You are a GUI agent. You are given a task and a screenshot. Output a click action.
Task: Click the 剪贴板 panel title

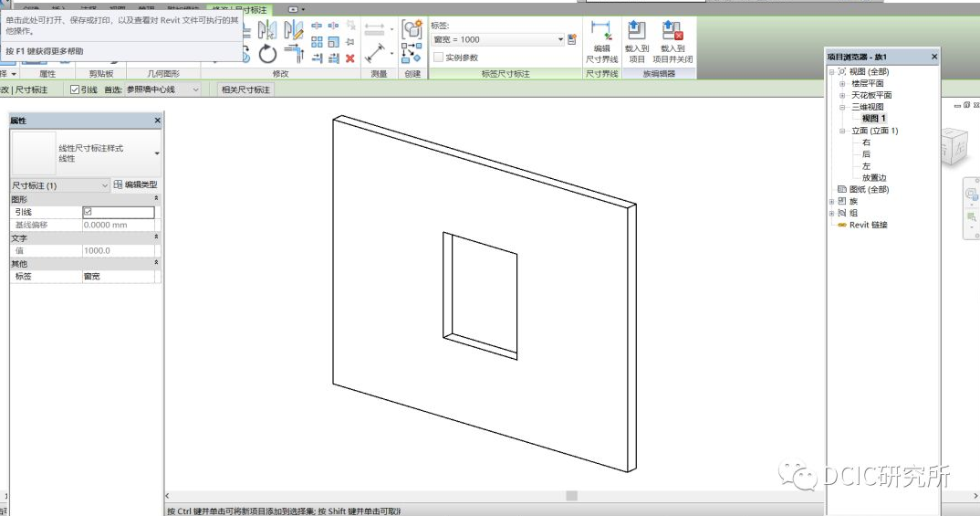100,73
